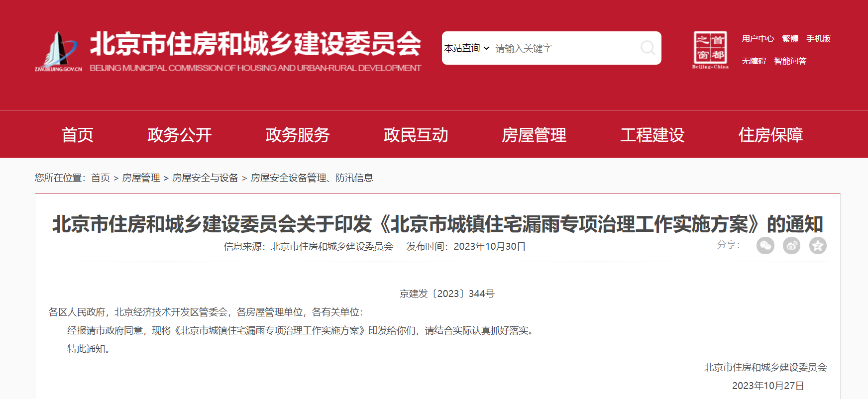
Task: Select 政民互动 in navigation bar
Action: [416, 135]
